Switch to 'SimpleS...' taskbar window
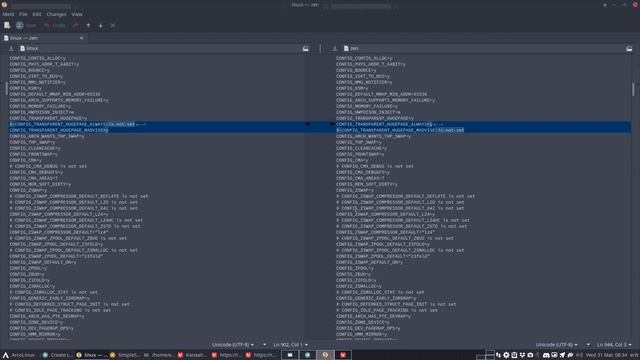Screen dimensions: 640x360 click(125, 355)
